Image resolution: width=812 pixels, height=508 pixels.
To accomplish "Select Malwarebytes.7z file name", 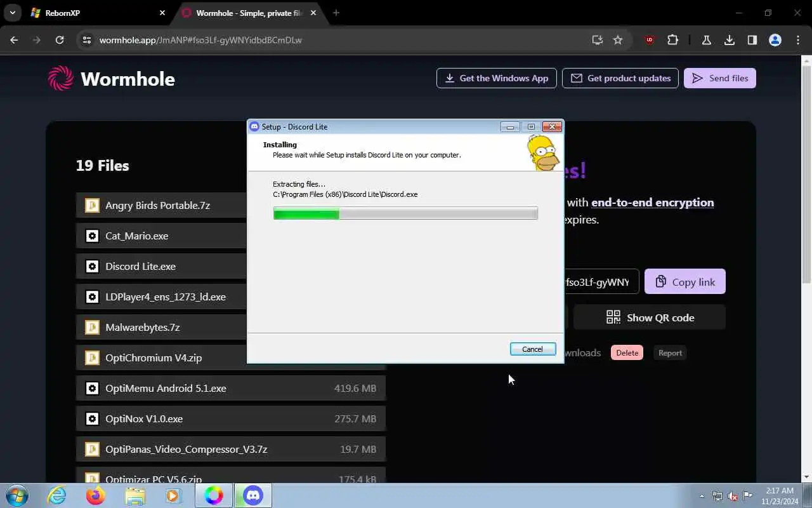I will point(142,327).
